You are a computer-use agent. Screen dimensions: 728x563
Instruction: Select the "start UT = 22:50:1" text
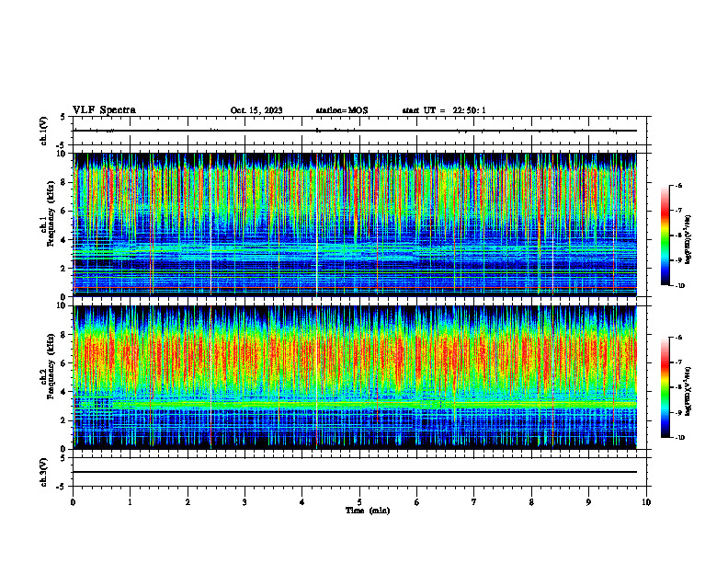[x=444, y=110]
